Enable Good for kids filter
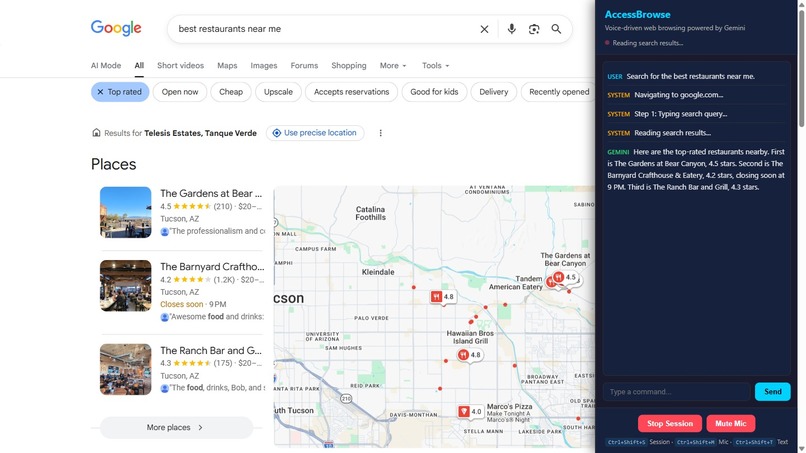The width and height of the screenshot is (806, 453). tap(434, 92)
